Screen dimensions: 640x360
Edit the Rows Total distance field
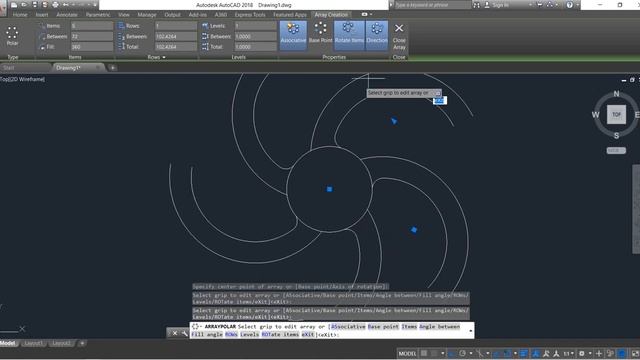[176, 47]
